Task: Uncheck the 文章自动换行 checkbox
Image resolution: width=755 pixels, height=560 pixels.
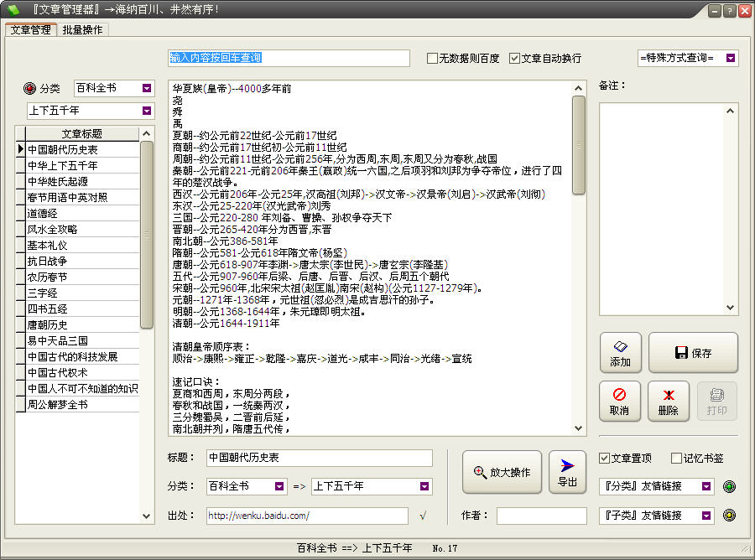Action: point(515,59)
